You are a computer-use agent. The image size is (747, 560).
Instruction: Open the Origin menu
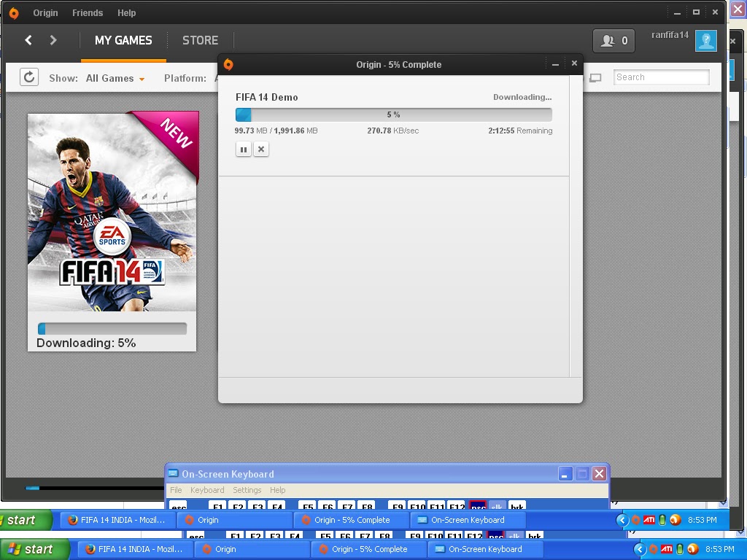45,13
